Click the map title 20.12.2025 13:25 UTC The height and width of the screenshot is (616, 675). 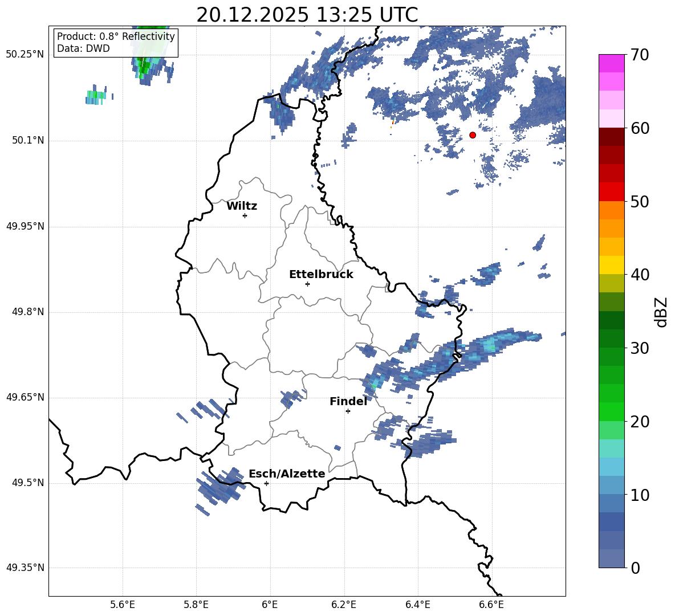(307, 15)
